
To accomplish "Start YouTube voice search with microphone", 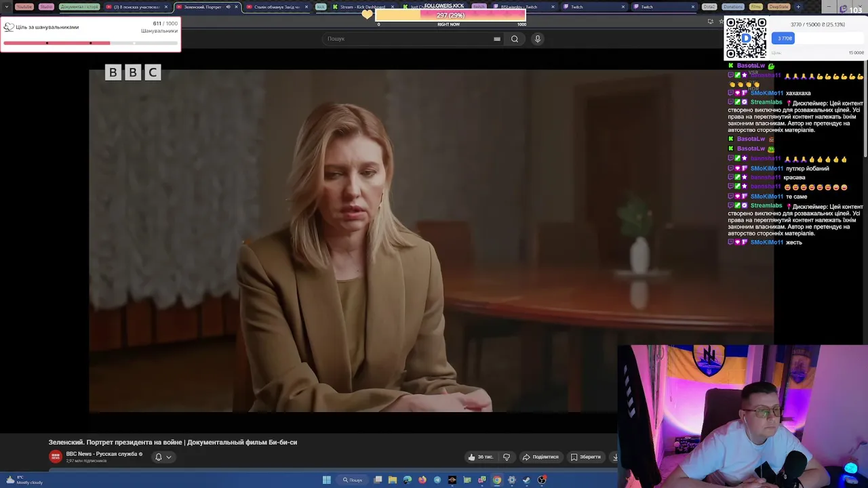I will point(538,39).
